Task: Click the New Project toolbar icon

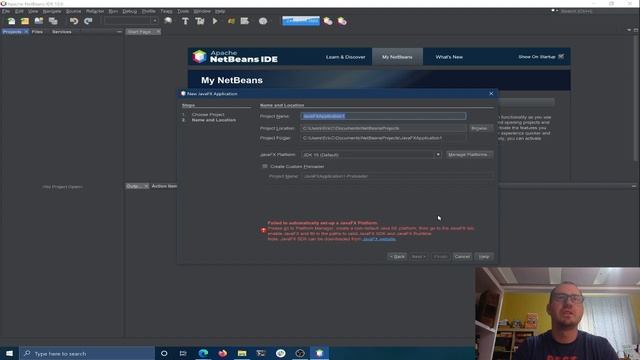Action: [x=25, y=21]
